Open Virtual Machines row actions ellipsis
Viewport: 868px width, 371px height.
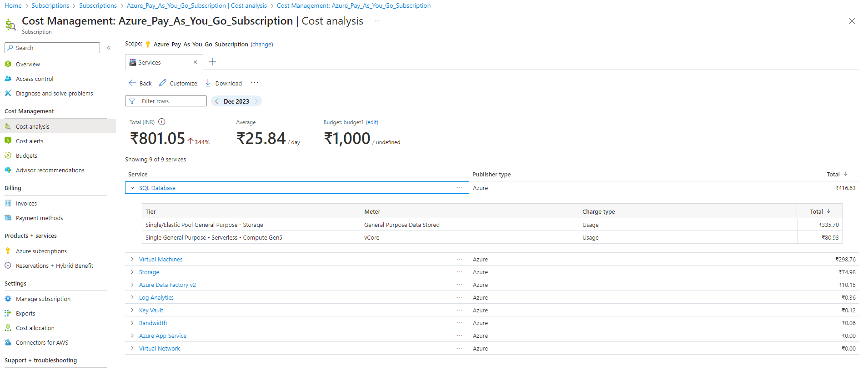[x=460, y=259]
